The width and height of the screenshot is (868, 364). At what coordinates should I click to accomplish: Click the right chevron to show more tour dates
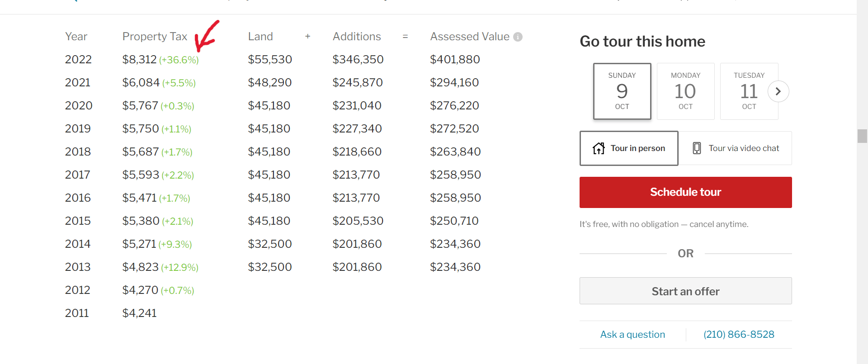click(778, 91)
